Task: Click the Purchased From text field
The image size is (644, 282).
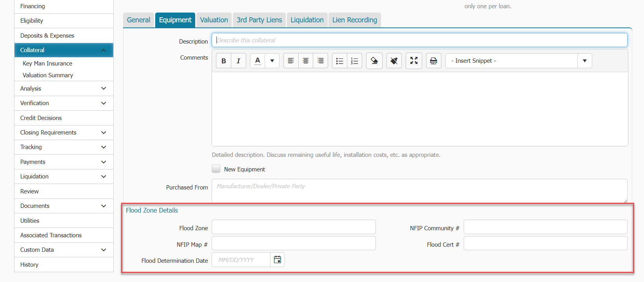Action: click(x=419, y=191)
